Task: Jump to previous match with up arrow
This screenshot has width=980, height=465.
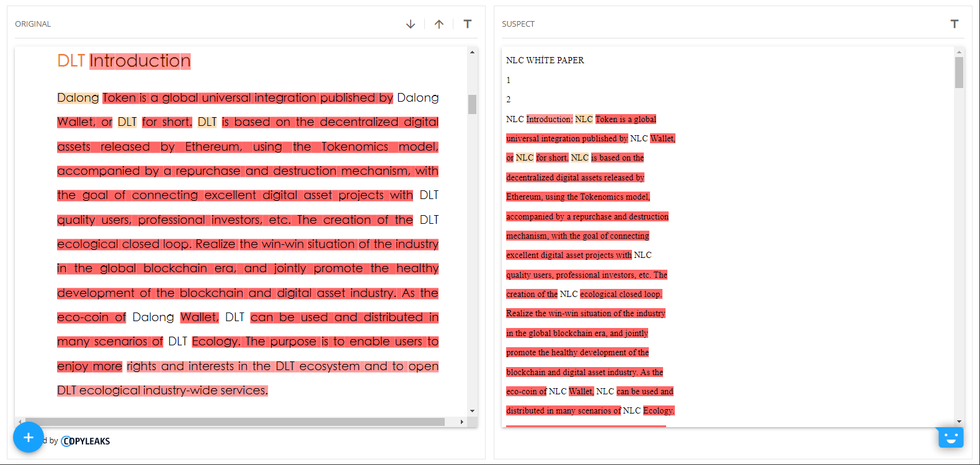Action: (439, 24)
